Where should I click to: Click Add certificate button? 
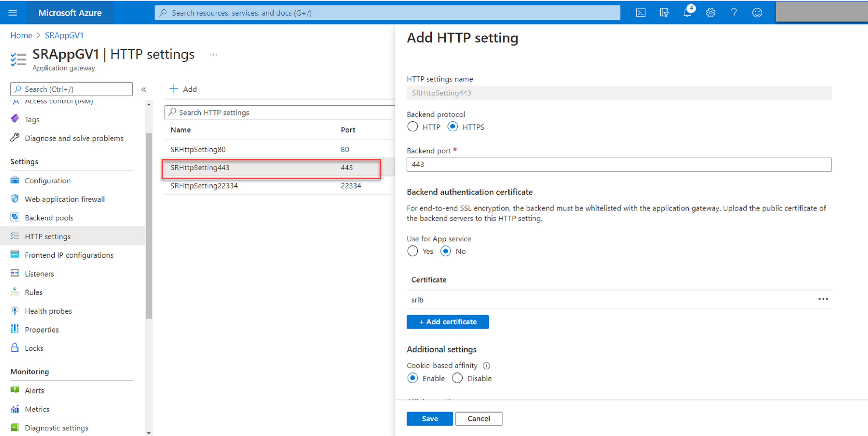click(448, 322)
